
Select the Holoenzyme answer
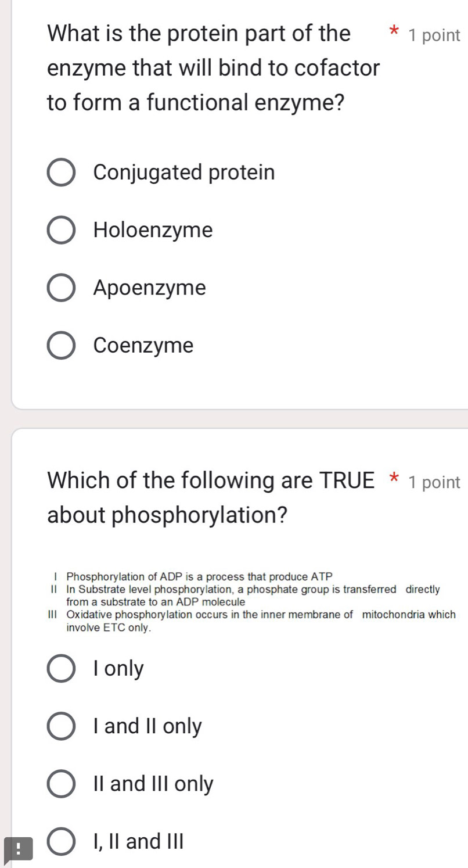tap(60, 229)
